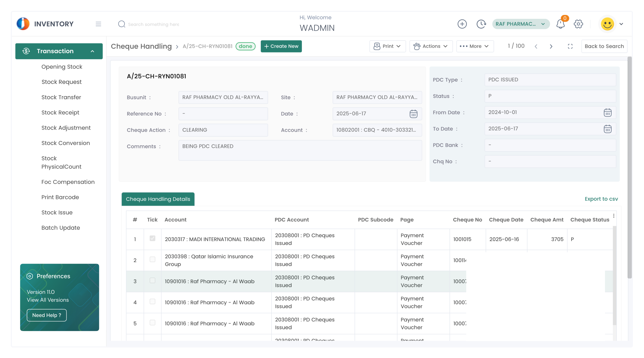The image size is (644, 358).
Task: Tick the checkbox in row 1
Action: point(152,238)
